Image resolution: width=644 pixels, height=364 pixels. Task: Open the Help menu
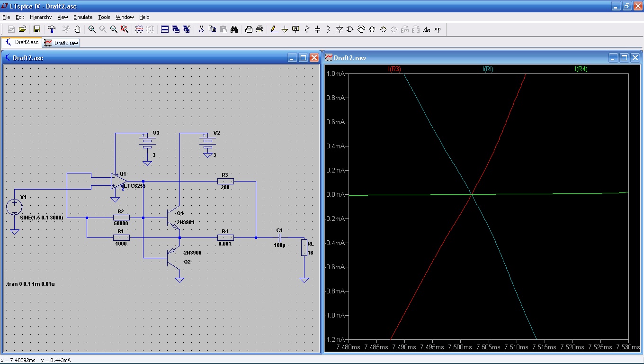[144, 17]
